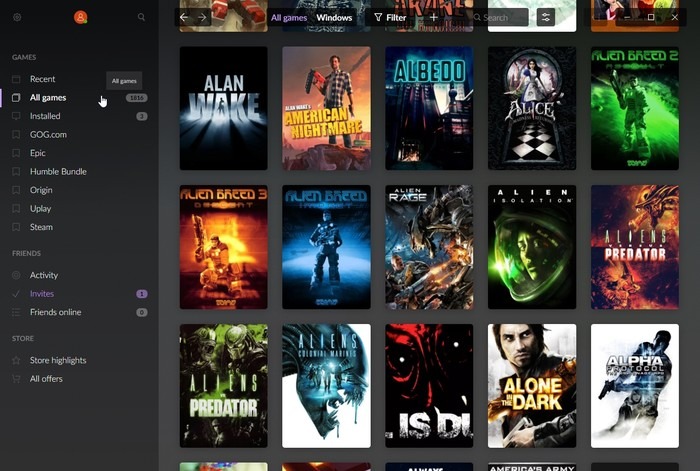Focus the Search input field
Image resolution: width=700 pixels, height=471 pixels.
pyautogui.click(x=500, y=17)
